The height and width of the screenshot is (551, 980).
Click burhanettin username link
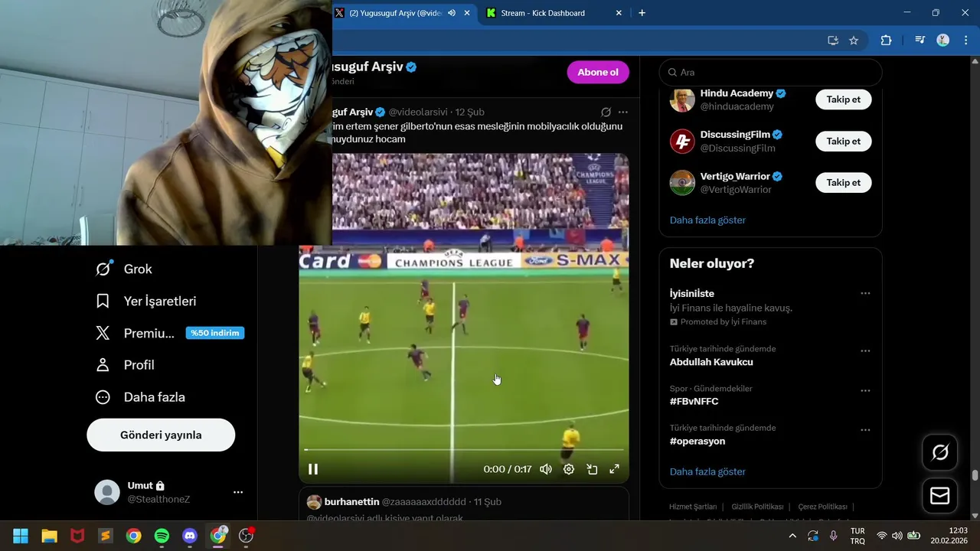(x=352, y=502)
